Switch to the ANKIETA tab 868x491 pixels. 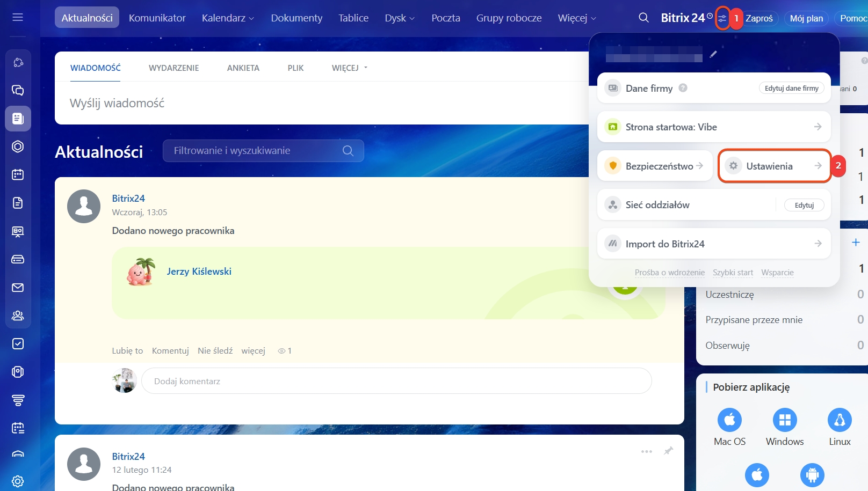point(243,68)
